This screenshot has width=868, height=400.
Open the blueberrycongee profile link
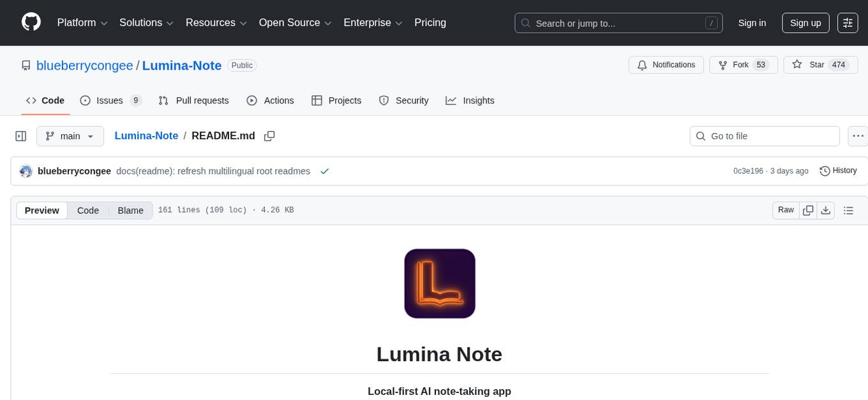click(84, 65)
